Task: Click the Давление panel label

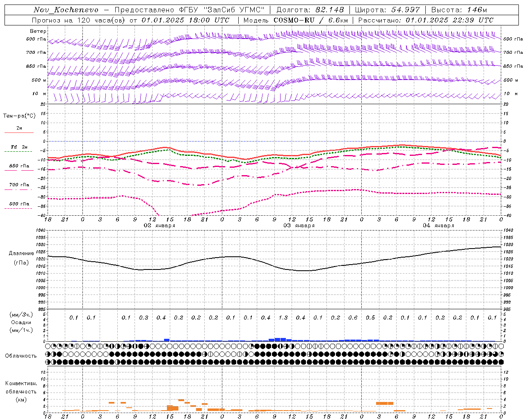Action: [21, 253]
